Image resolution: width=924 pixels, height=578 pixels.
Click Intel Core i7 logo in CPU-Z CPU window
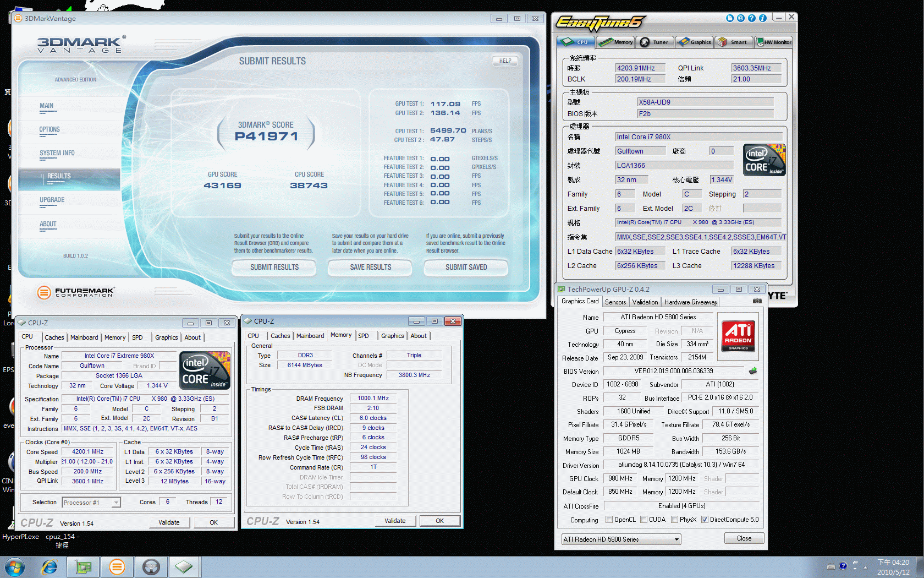pos(205,370)
